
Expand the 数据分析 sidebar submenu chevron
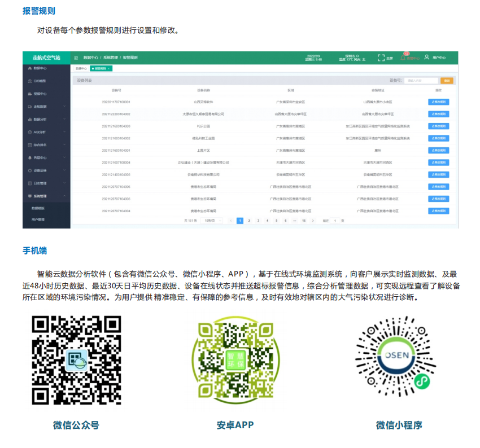pos(64,119)
